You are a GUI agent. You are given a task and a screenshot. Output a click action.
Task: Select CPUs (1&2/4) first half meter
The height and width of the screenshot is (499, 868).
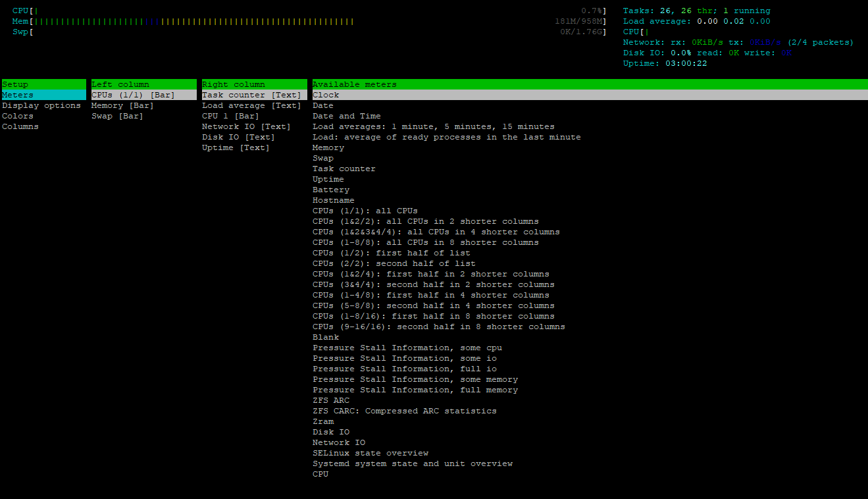coord(431,274)
